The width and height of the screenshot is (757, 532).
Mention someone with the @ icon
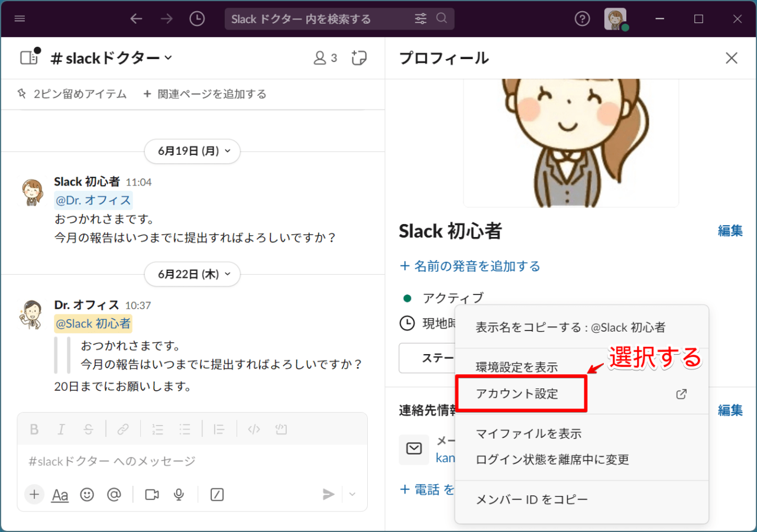point(114,494)
